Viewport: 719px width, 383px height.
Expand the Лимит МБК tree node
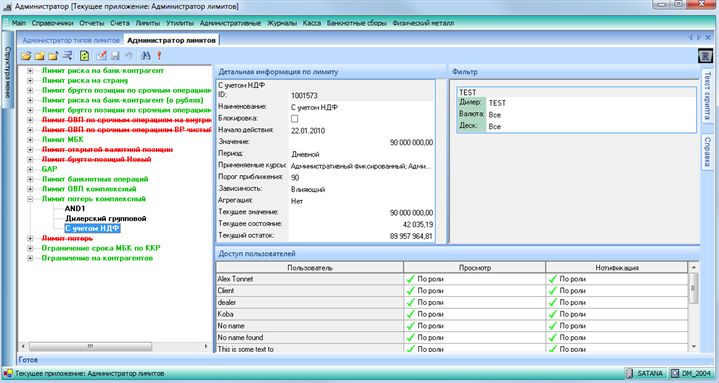tap(30, 139)
